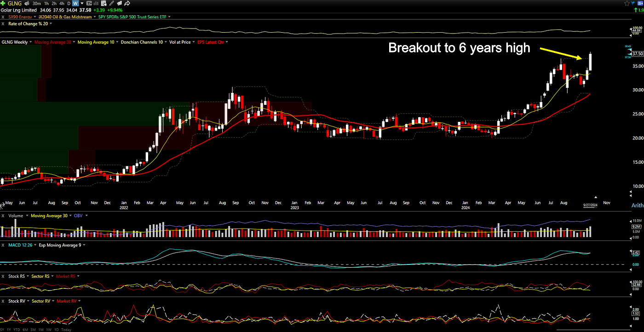
Task: Close the Stock RS pane with X
Action: [3, 276]
